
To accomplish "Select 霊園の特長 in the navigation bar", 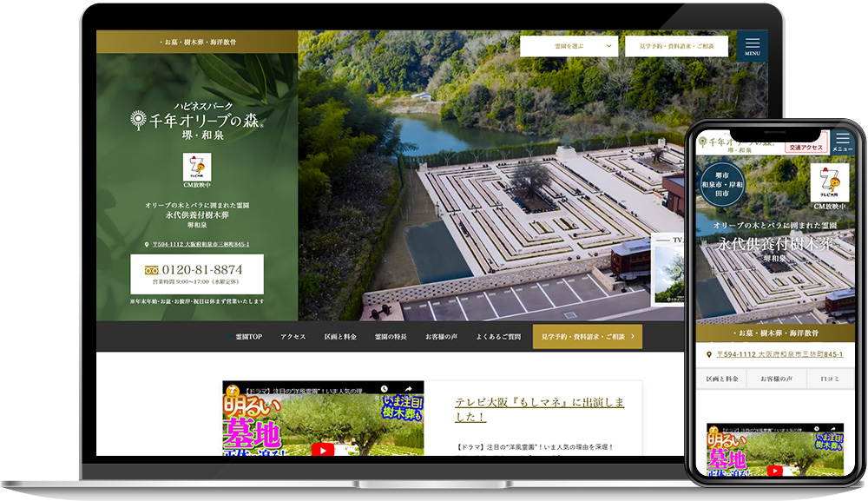I will [x=391, y=337].
